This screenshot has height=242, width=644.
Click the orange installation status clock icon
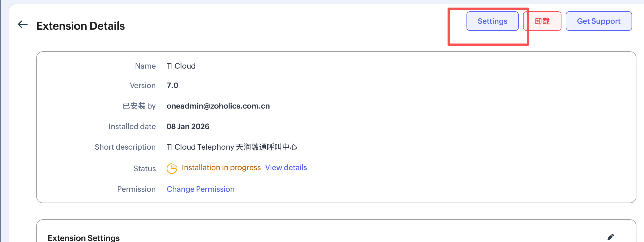coord(172,168)
